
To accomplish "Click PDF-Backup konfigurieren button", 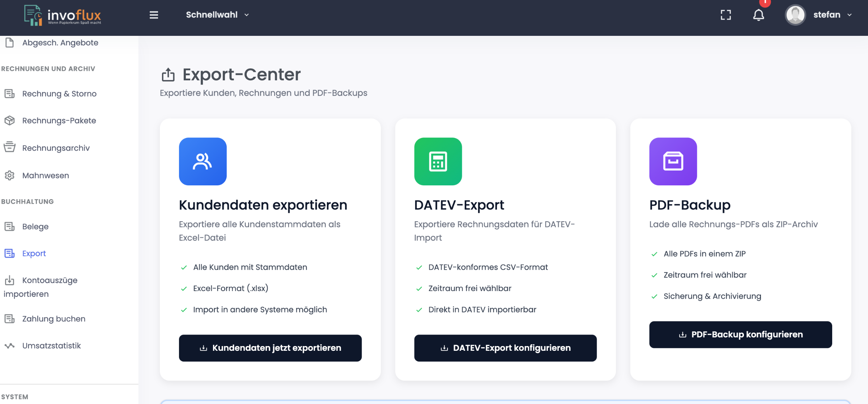I will click(x=740, y=334).
